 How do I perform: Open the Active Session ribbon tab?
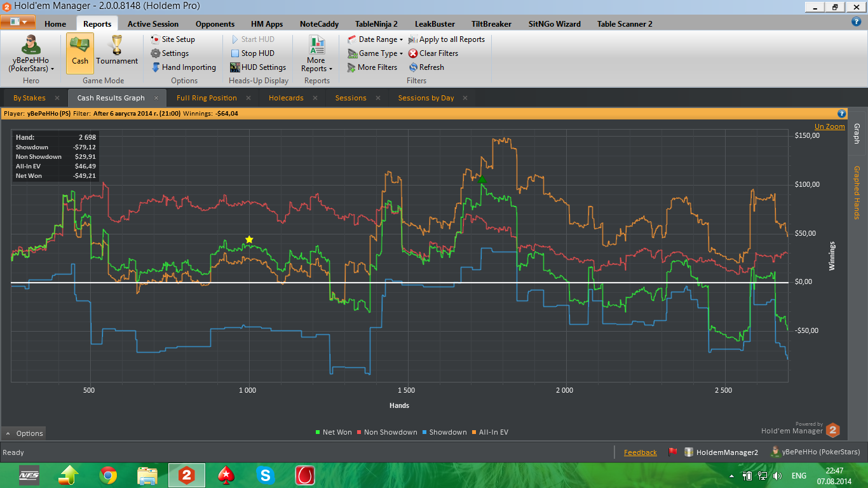[x=153, y=24]
